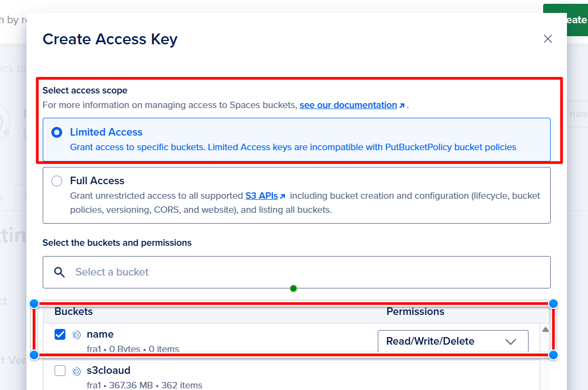This screenshot has height=390, width=588.
Task: Open the Read/Write/Delete permissions dropdown
Action: (x=452, y=341)
